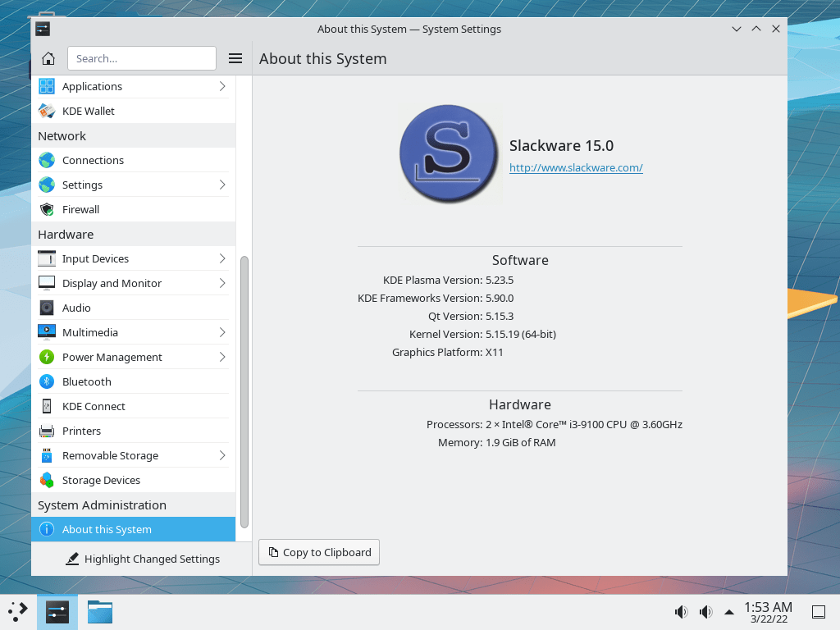Expand the Input Devices submenu
840x630 pixels.
[x=222, y=258]
